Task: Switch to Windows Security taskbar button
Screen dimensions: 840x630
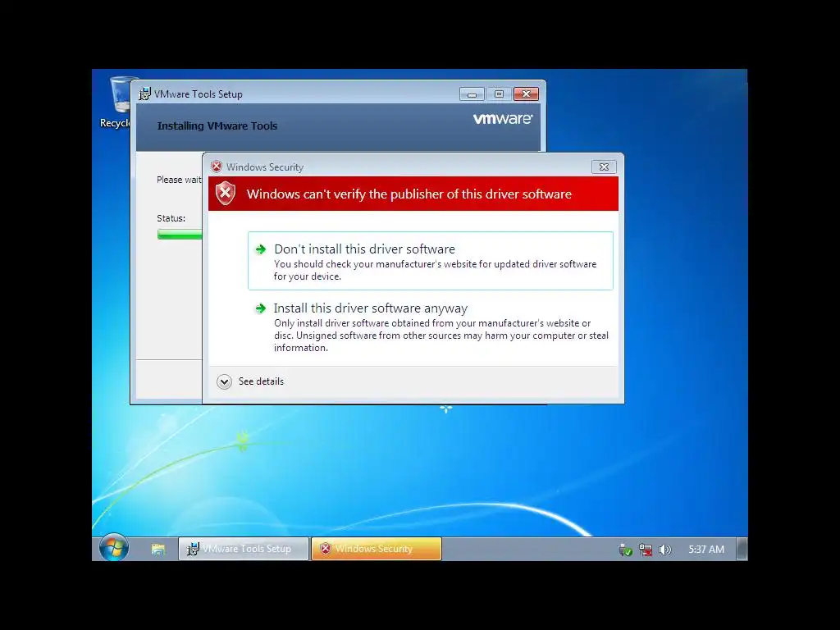Action: pos(377,549)
